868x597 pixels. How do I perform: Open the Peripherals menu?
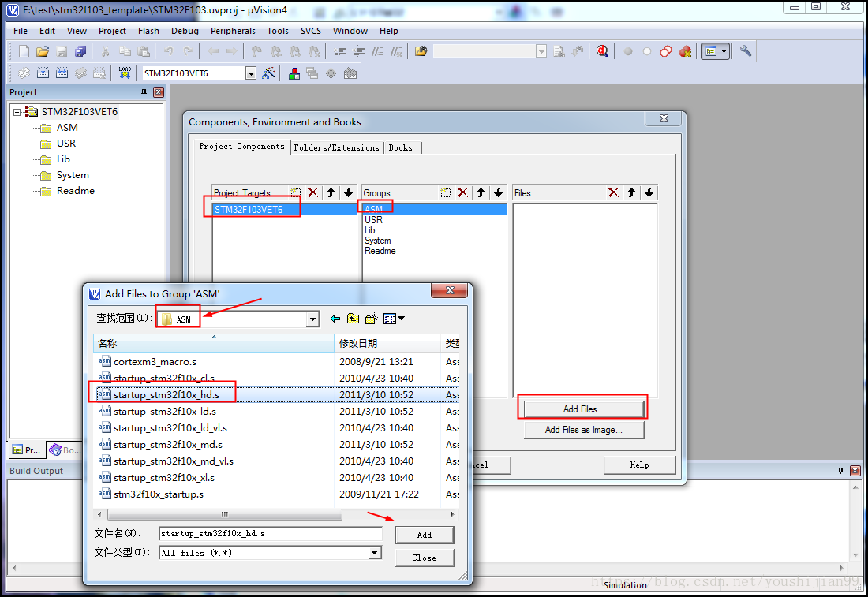tap(233, 31)
